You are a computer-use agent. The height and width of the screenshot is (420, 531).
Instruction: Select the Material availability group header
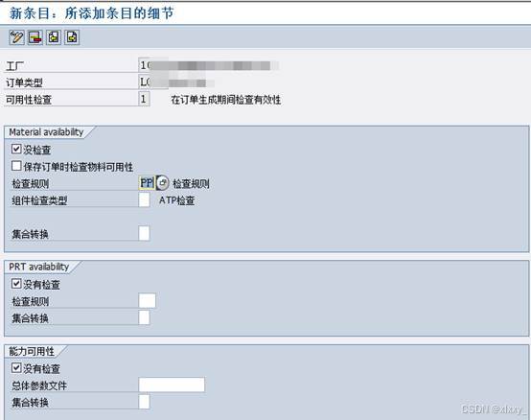coord(46,132)
